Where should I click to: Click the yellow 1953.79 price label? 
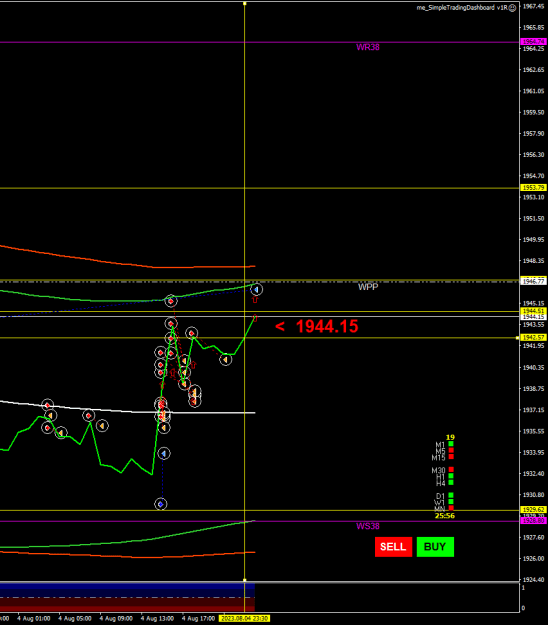(533, 187)
